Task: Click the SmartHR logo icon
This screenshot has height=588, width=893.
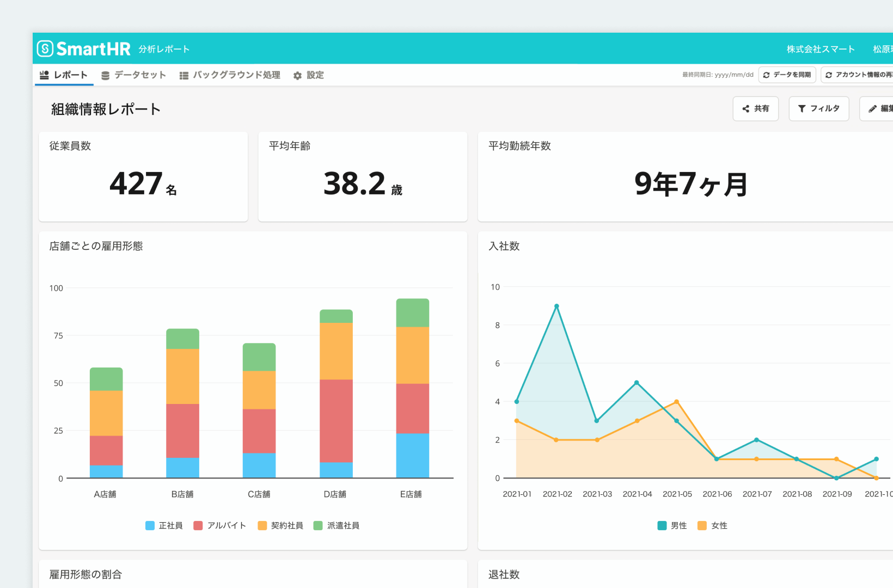Action: click(x=45, y=49)
